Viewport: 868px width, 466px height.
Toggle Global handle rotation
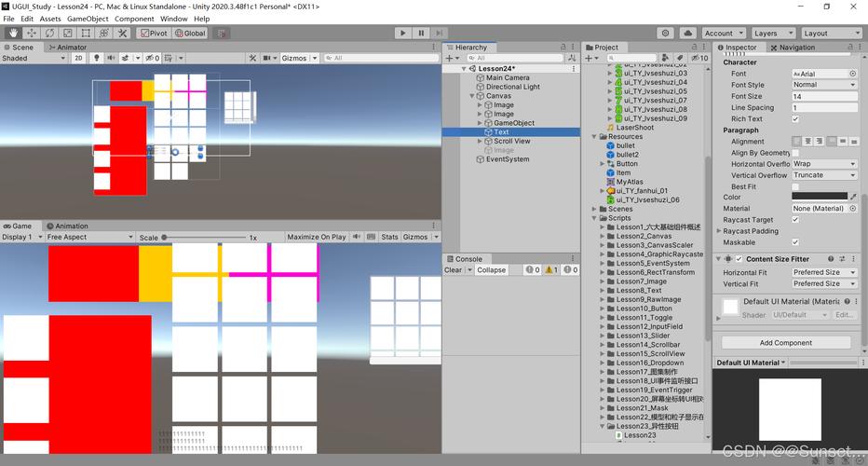point(190,34)
